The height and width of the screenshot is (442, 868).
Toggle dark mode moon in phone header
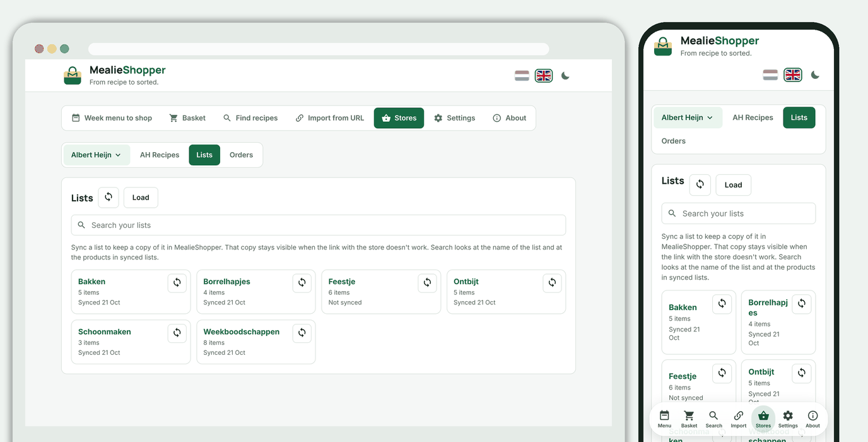[x=815, y=75]
